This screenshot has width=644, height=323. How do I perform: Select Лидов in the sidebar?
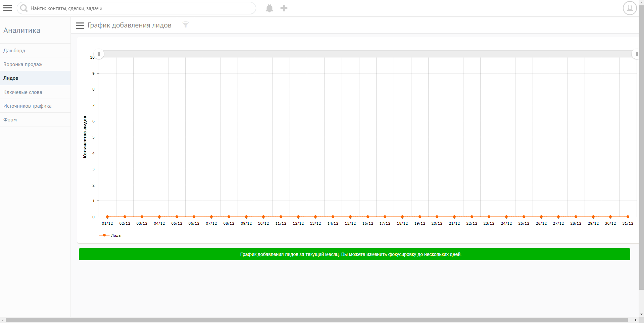pyautogui.click(x=35, y=78)
